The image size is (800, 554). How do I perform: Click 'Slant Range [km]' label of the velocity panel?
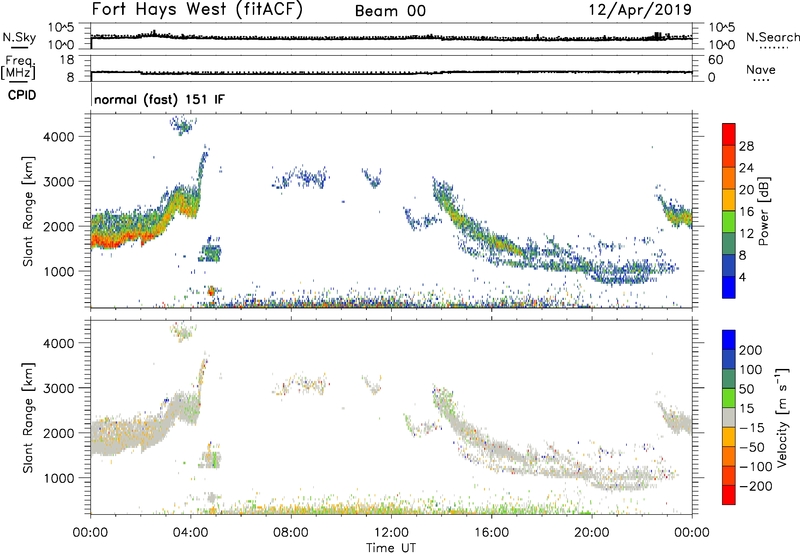click(28, 417)
